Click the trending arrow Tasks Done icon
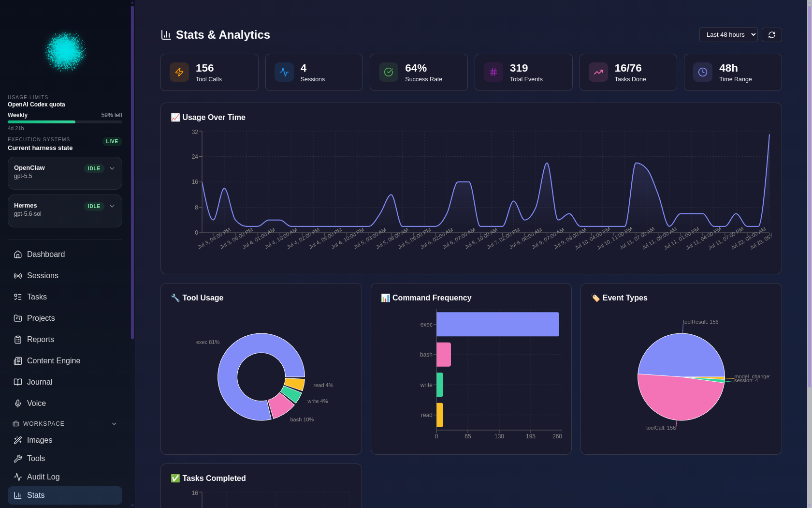 click(598, 72)
